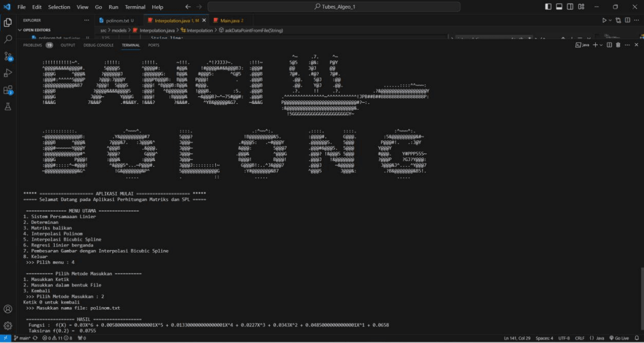Open the Edit menu

click(36, 7)
